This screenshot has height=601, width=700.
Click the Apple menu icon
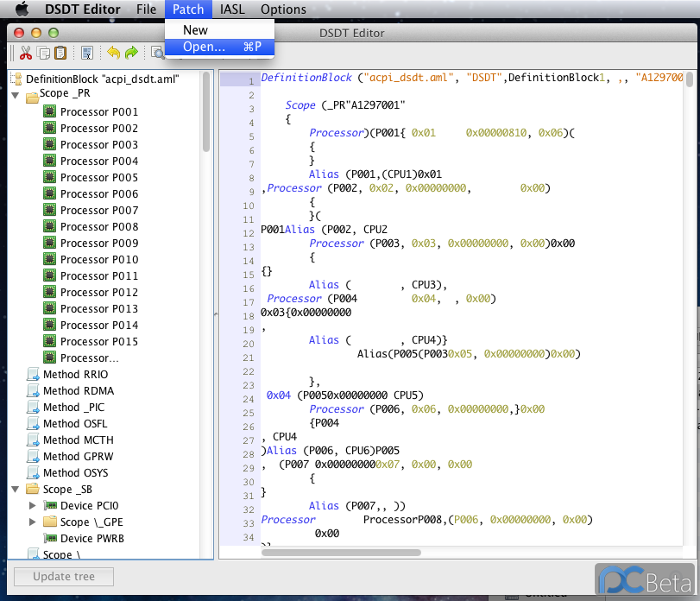pos(22,9)
